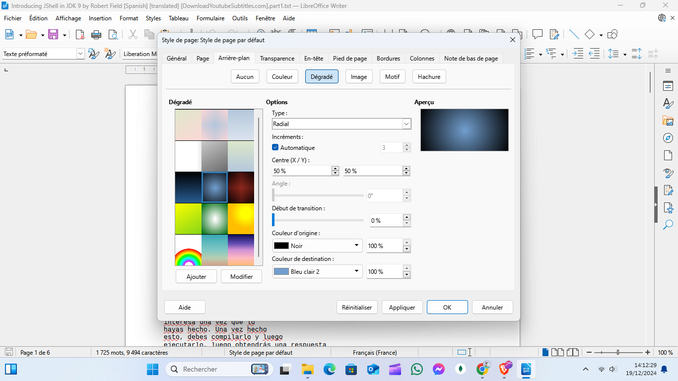
Task: Click Windows Start button
Action: (x=152, y=369)
